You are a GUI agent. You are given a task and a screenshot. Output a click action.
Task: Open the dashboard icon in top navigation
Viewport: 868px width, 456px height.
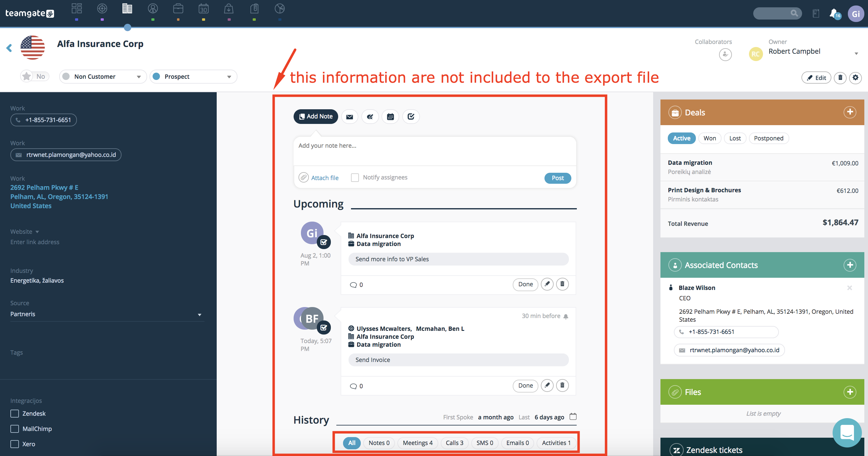pyautogui.click(x=77, y=9)
